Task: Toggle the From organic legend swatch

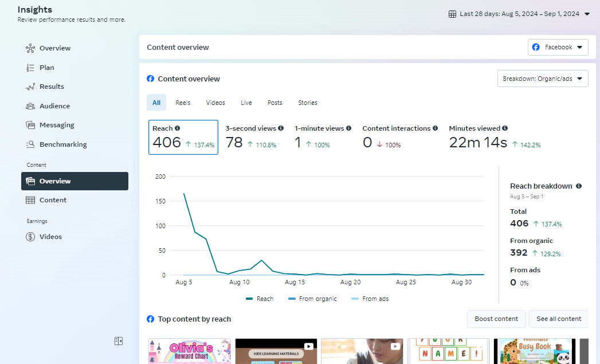Action: click(x=292, y=299)
